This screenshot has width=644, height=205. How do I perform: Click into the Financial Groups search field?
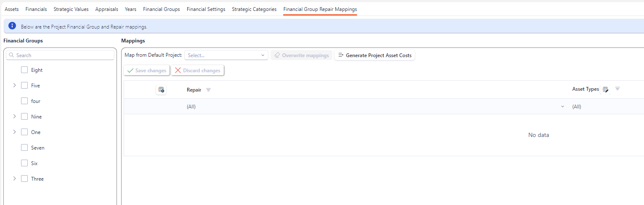[x=63, y=55]
